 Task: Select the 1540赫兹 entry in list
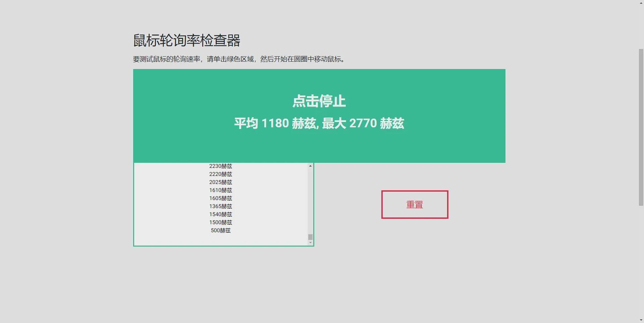click(220, 214)
